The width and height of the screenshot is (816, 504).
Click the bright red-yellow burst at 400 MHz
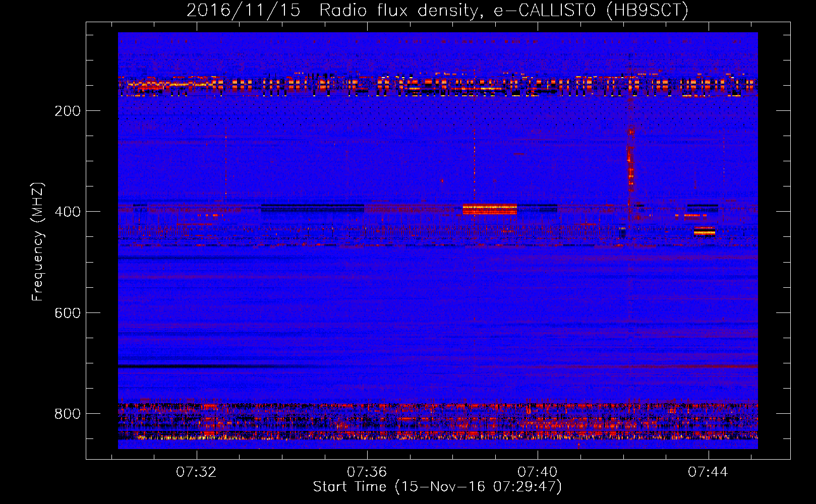point(490,209)
